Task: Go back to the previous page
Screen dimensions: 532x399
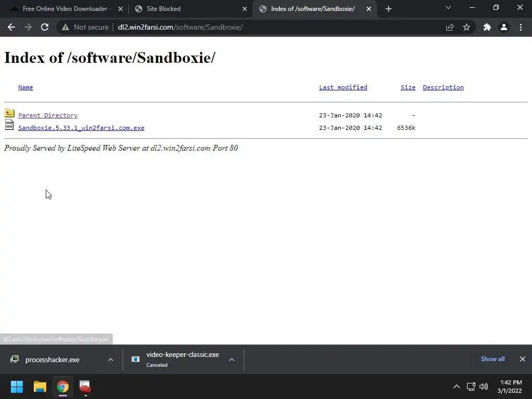Action: pos(11,27)
